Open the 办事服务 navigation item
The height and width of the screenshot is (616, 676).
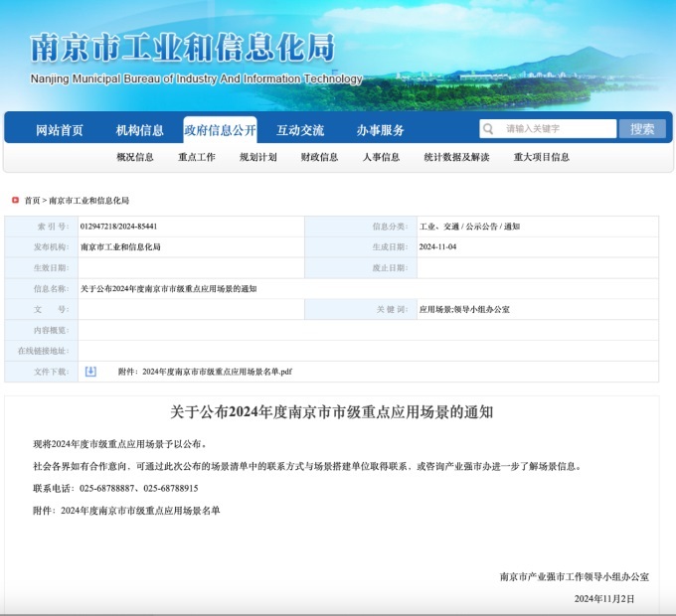coord(381,130)
